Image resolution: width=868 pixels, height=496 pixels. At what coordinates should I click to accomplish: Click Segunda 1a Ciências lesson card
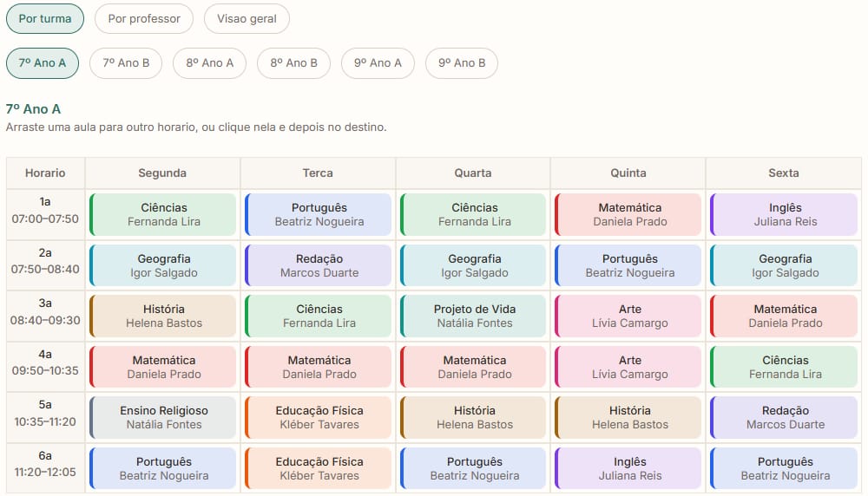(x=163, y=214)
